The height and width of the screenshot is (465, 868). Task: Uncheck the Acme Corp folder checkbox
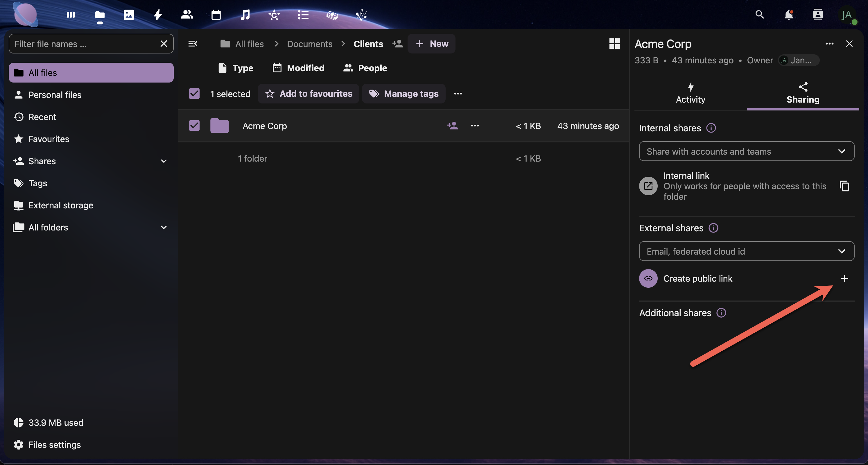194,126
